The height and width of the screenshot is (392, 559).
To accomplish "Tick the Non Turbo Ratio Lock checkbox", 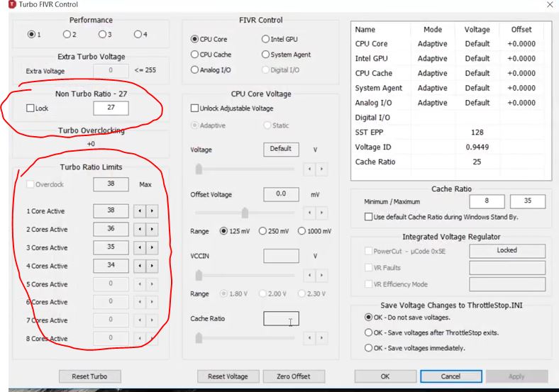I will (31, 108).
